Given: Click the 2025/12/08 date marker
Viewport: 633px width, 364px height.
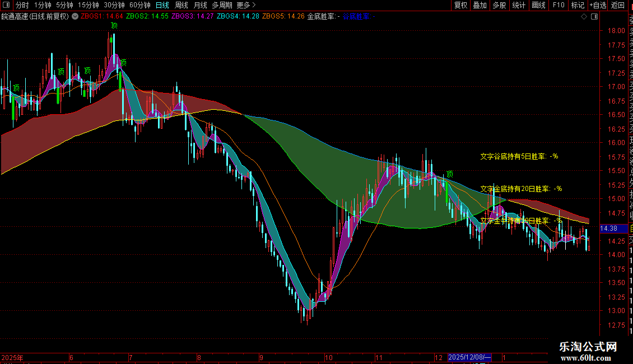Looking at the screenshot, I should coord(469,357).
